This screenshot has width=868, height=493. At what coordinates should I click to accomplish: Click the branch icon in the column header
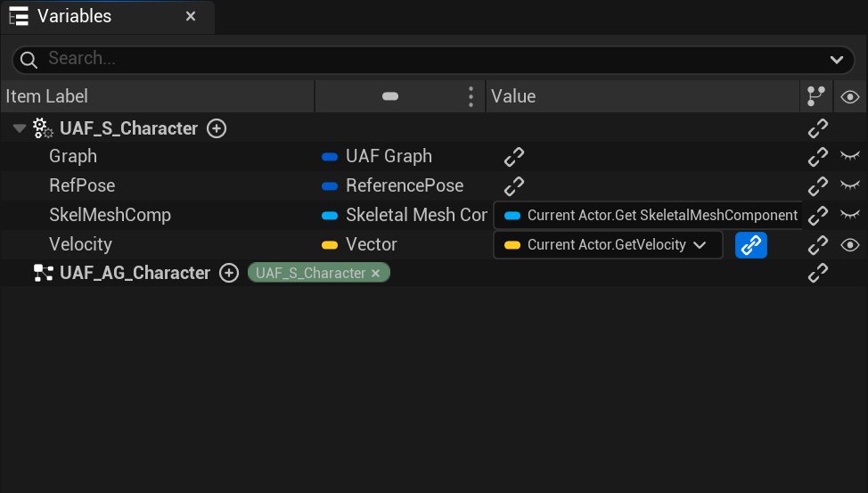tap(815, 96)
